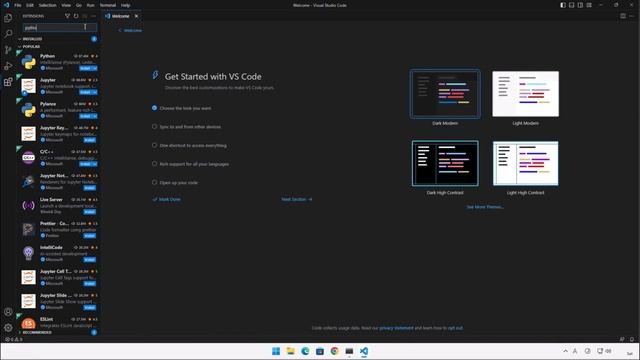
Task: Open the Edit menu
Action: 30,5
